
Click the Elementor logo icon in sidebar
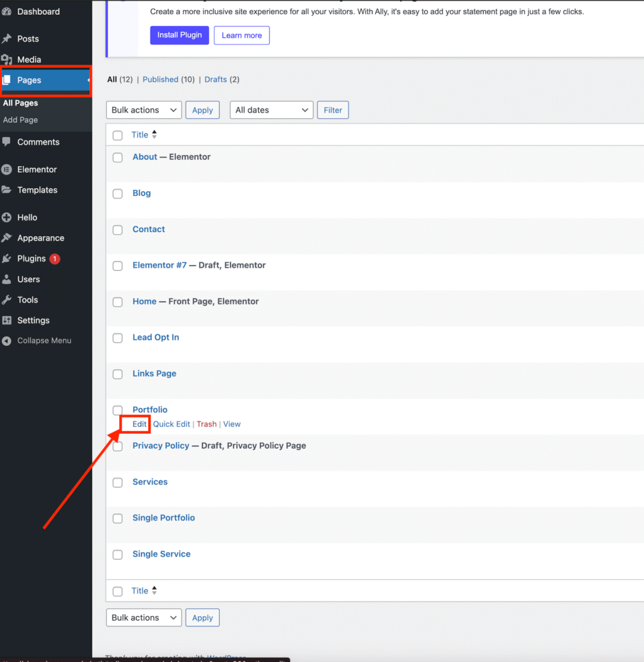point(6,169)
